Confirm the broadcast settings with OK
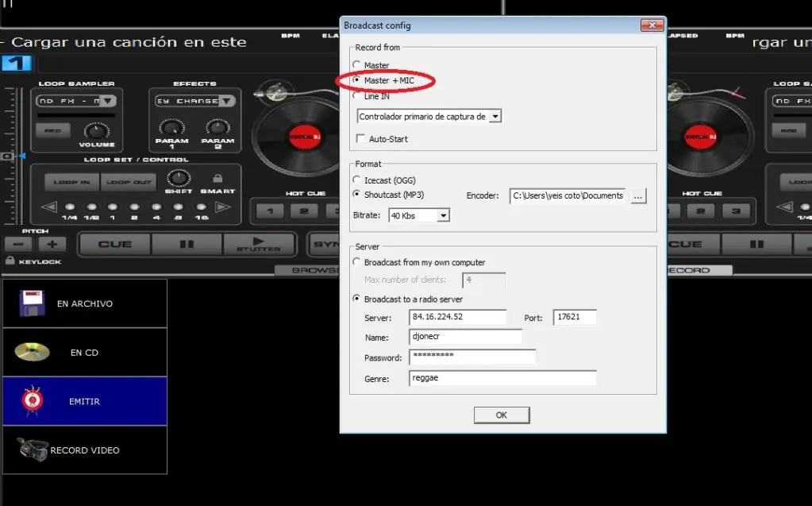The height and width of the screenshot is (506, 812). [502, 415]
